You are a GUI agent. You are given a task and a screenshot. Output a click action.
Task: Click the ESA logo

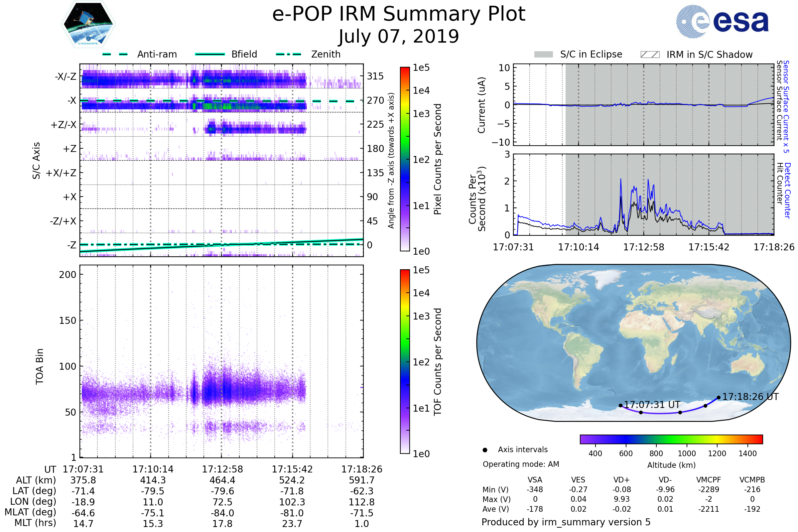tap(722, 21)
